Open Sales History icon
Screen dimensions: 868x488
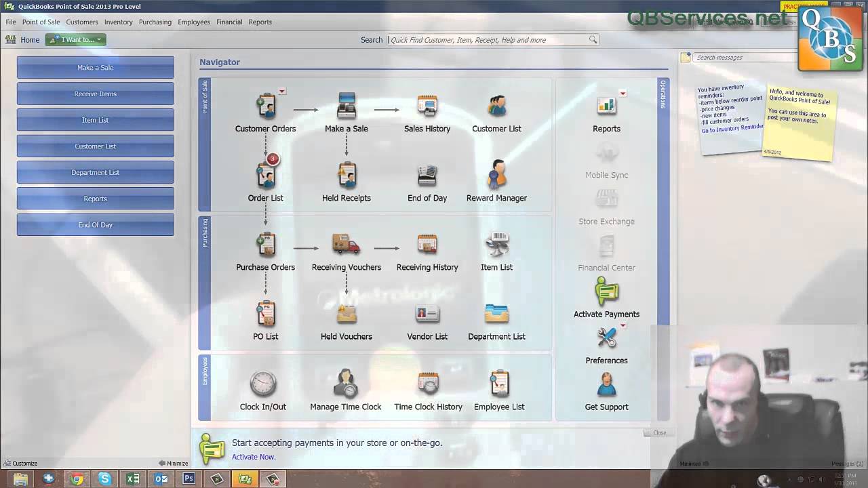click(x=427, y=106)
